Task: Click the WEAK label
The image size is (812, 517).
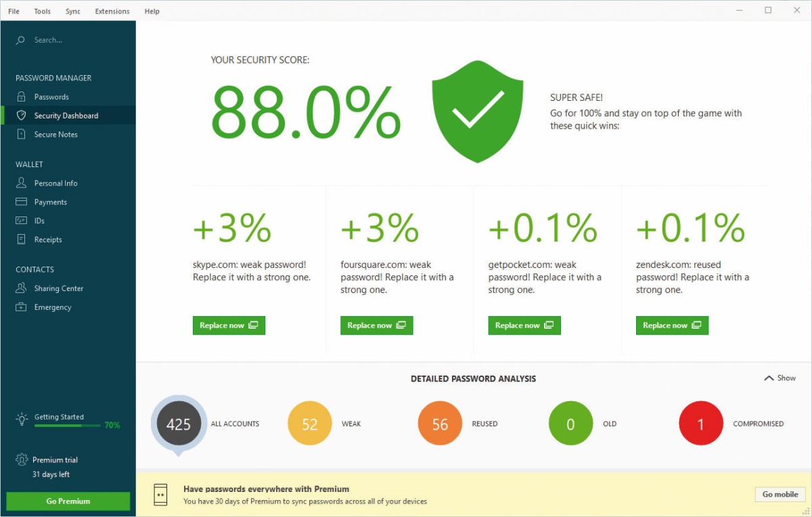Action: (x=351, y=424)
